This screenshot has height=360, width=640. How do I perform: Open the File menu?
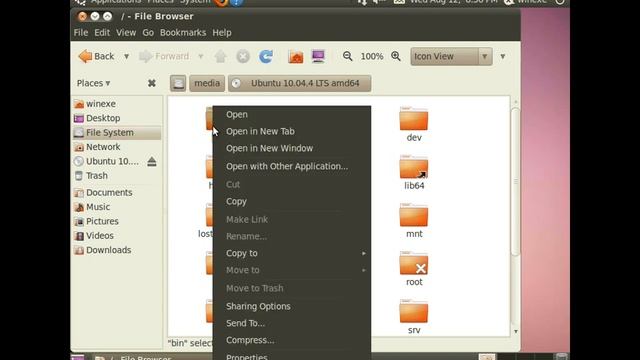(81, 33)
